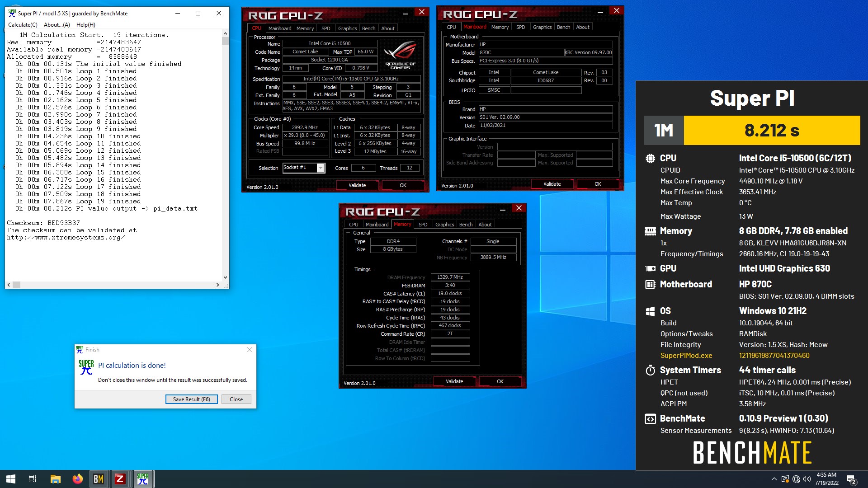Open the red Z taskbar icon
This screenshot has height=488, width=868.
pyautogui.click(x=120, y=479)
